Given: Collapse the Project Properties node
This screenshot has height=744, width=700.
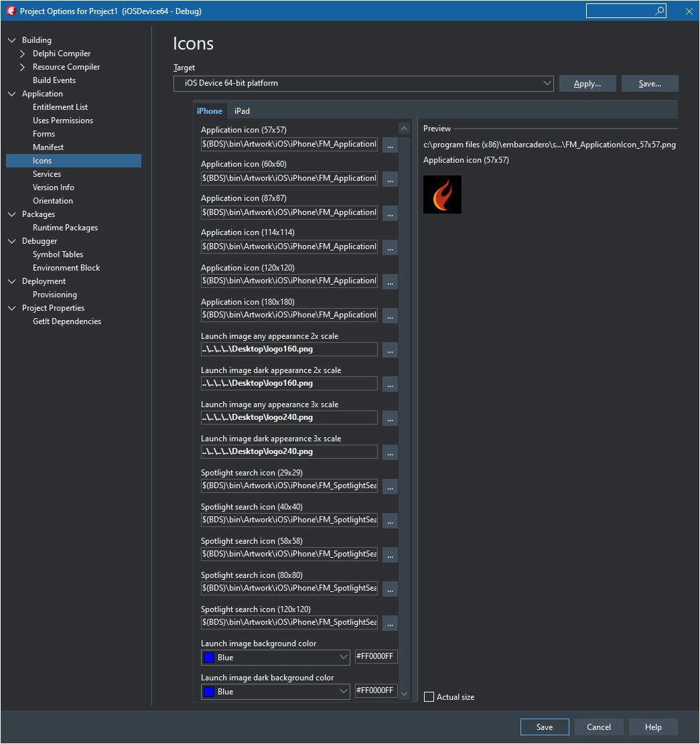Looking at the screenshot, I should (12, 308).
